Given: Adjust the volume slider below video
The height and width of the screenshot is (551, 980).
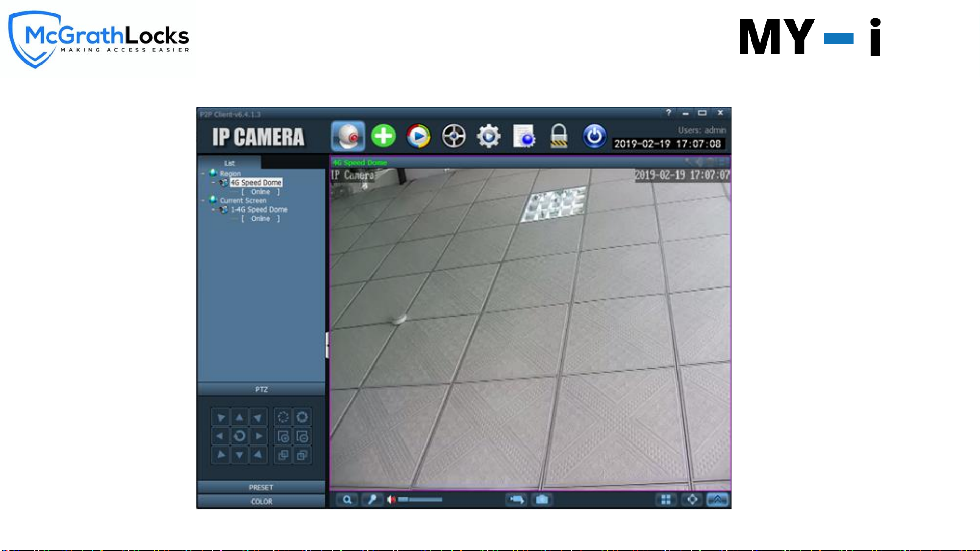Looking at the screenshot, I should click(x=420, y=500).
